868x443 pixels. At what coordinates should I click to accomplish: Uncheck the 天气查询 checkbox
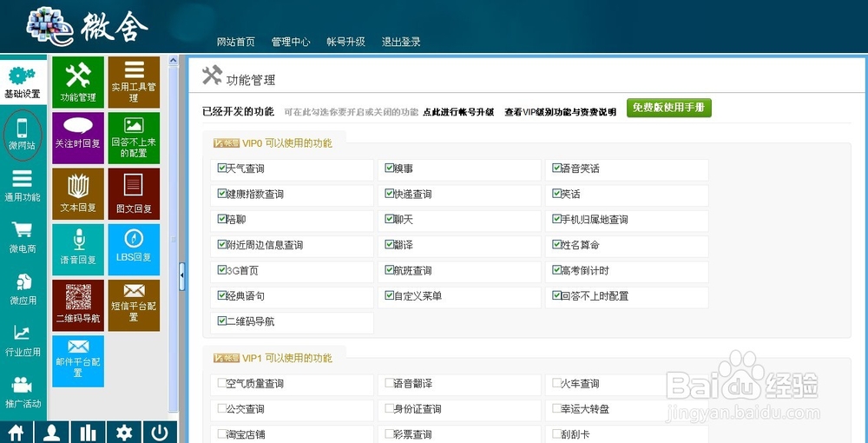[222, 168]
